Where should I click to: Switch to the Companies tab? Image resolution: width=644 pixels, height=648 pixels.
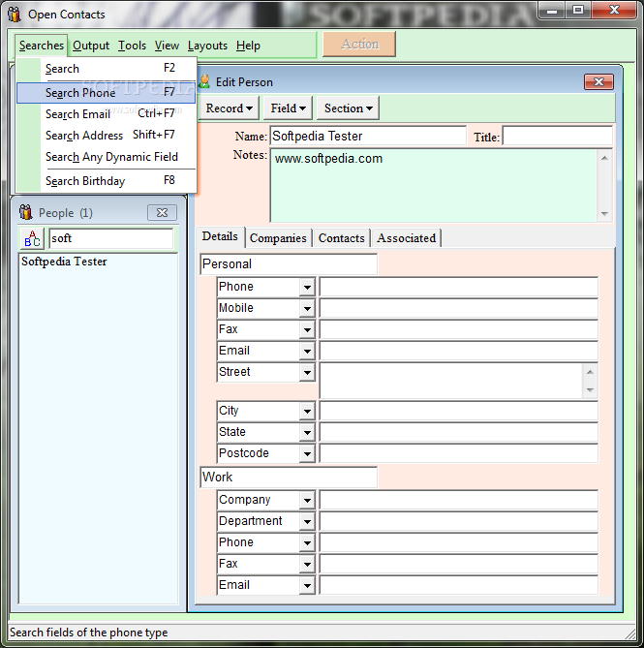click(278, 238)
